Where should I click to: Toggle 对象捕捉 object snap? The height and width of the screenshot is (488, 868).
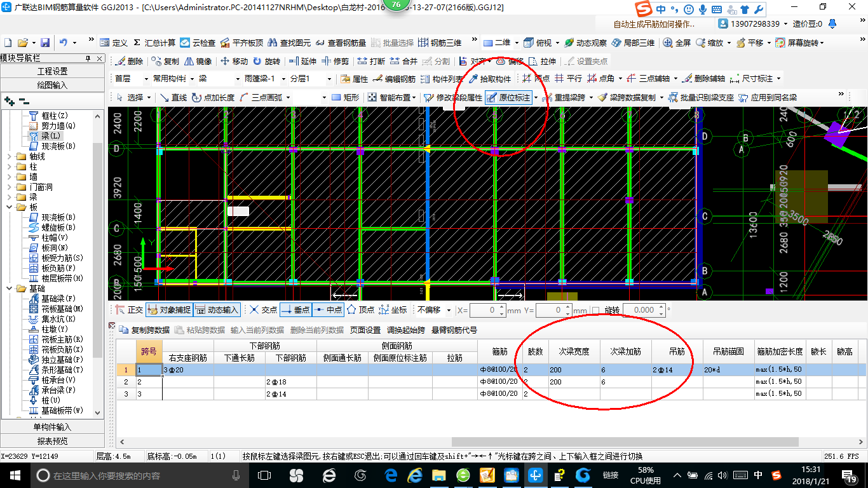coord(169,309)
